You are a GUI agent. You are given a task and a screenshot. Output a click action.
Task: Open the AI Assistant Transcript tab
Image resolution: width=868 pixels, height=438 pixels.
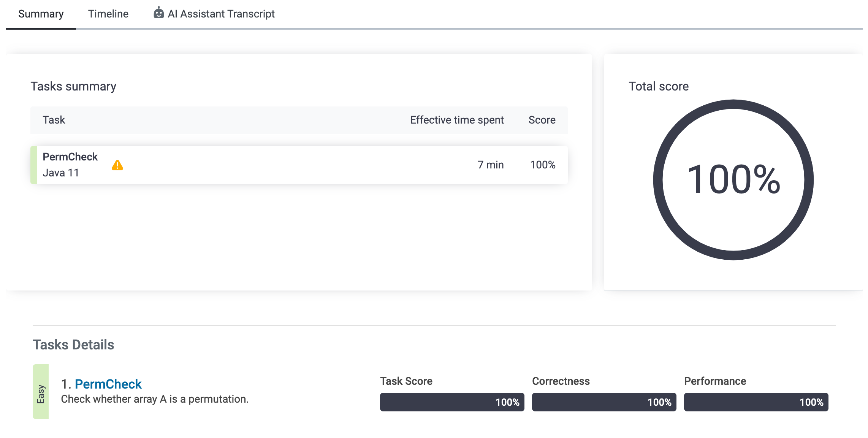click(221, 14)
